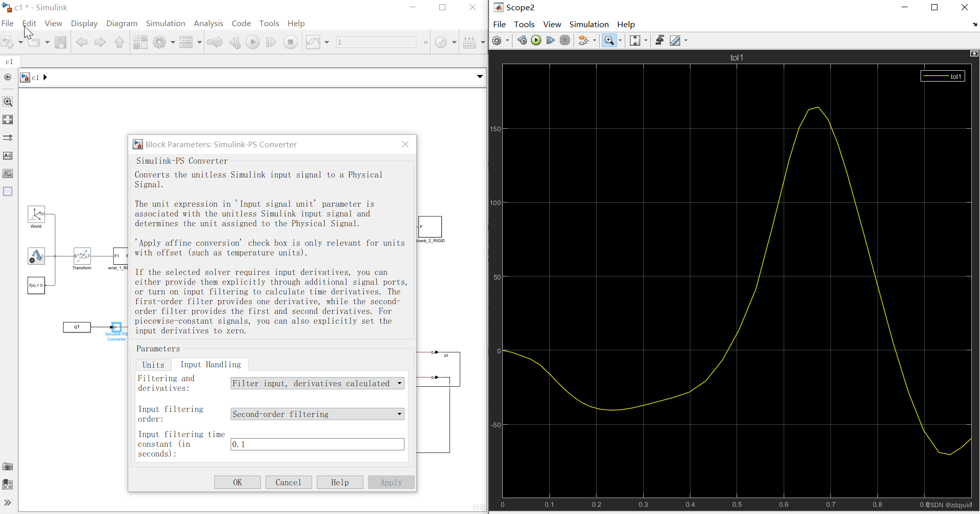The image size is (980, 514).
Task: Click Area box icon in Simulink palette
Action: point(8,191)
